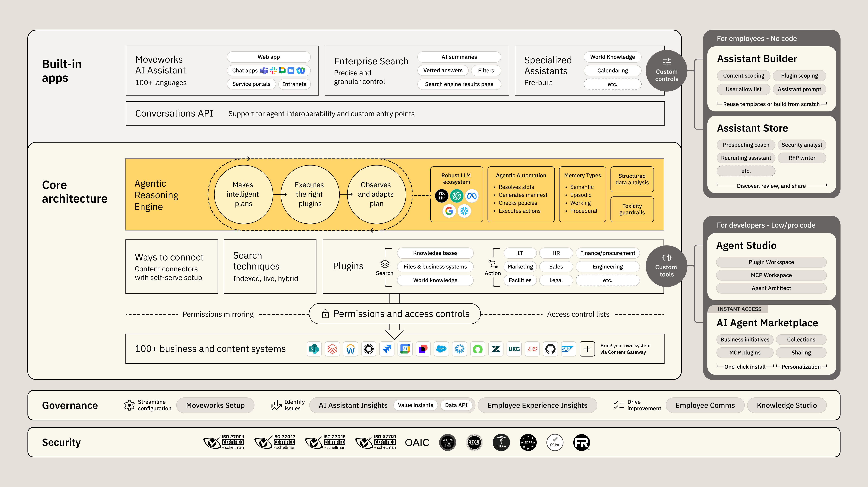868x487 pixels.
Task: Click the Zendesk logo icon
Action: click(496, 349)
